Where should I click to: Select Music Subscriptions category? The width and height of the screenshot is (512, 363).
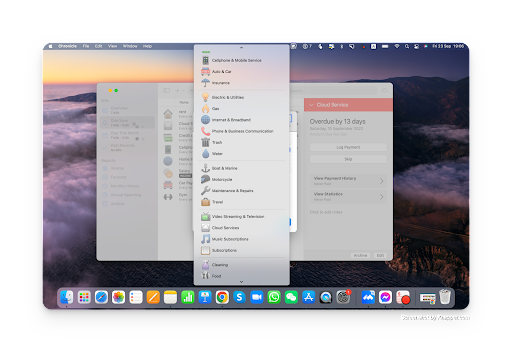[242, 239]
